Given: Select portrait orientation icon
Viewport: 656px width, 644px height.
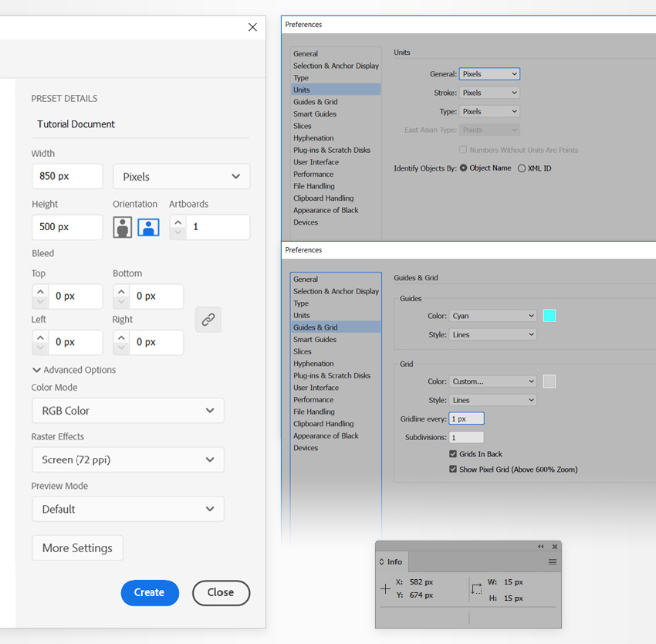Looking at the screenshot, I should point(122,227).
